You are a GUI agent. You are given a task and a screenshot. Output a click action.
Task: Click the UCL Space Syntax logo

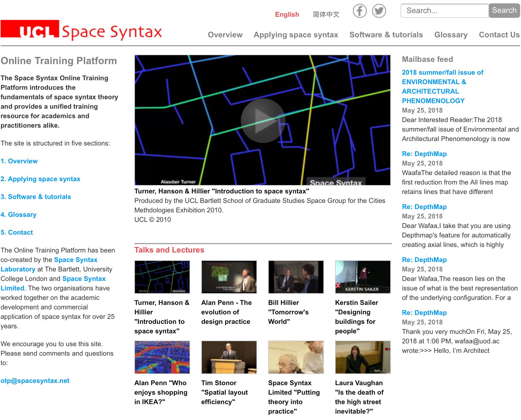point(81,30)
